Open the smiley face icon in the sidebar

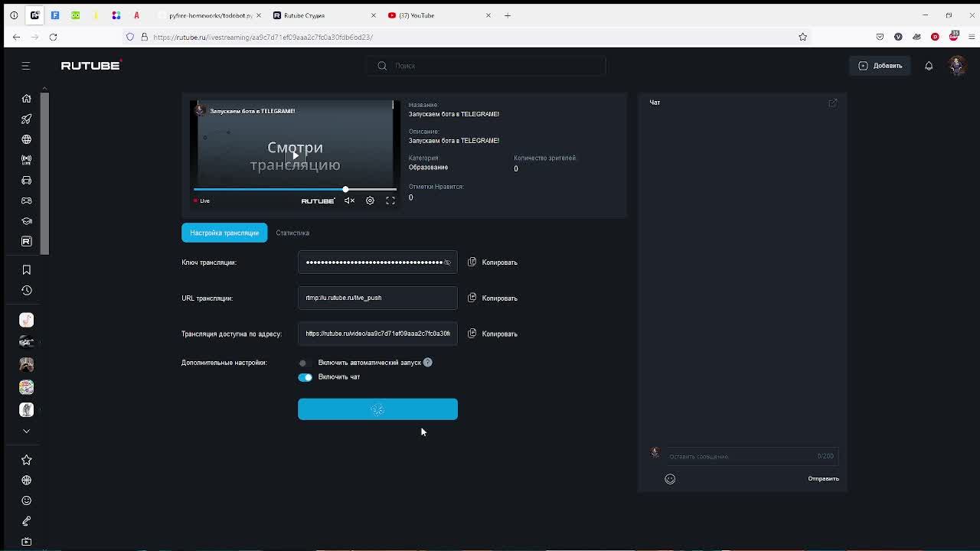click(x=26, y=500)
